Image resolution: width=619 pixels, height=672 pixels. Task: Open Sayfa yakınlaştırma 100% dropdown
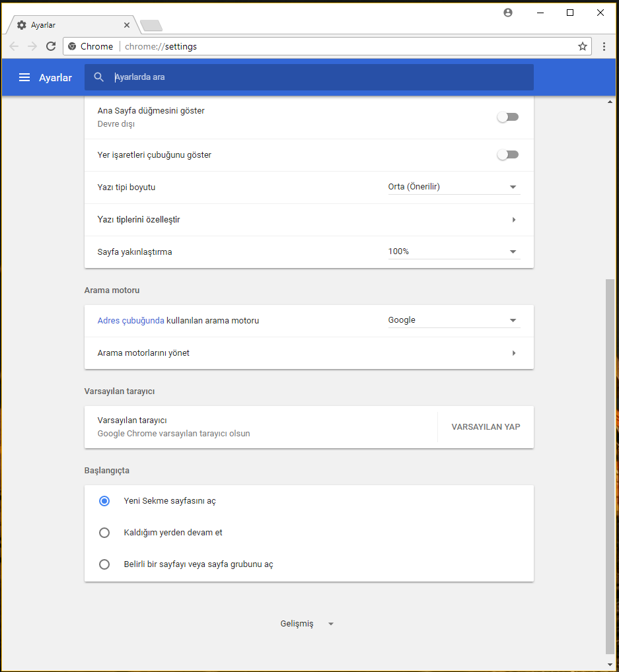(x=454, y=252)
